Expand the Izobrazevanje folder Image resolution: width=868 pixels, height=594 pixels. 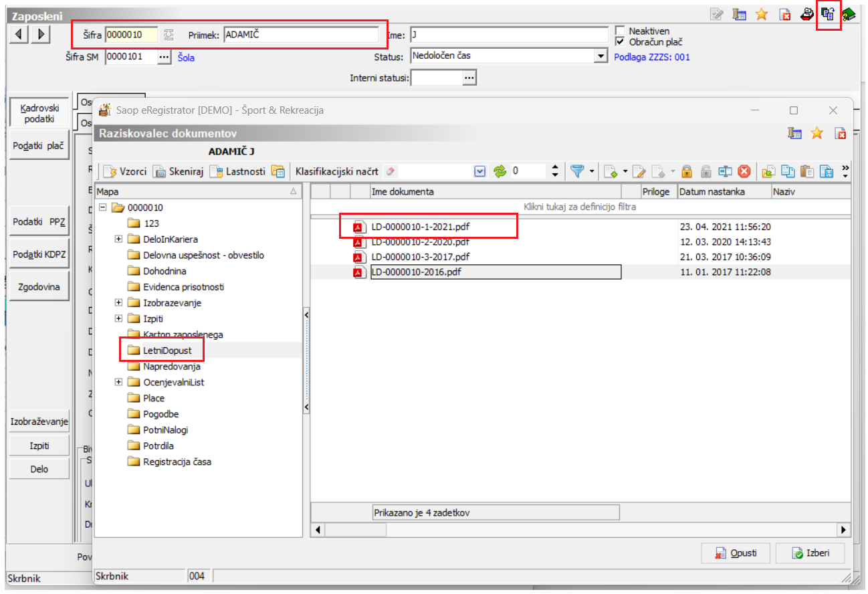tap(119, 303)
